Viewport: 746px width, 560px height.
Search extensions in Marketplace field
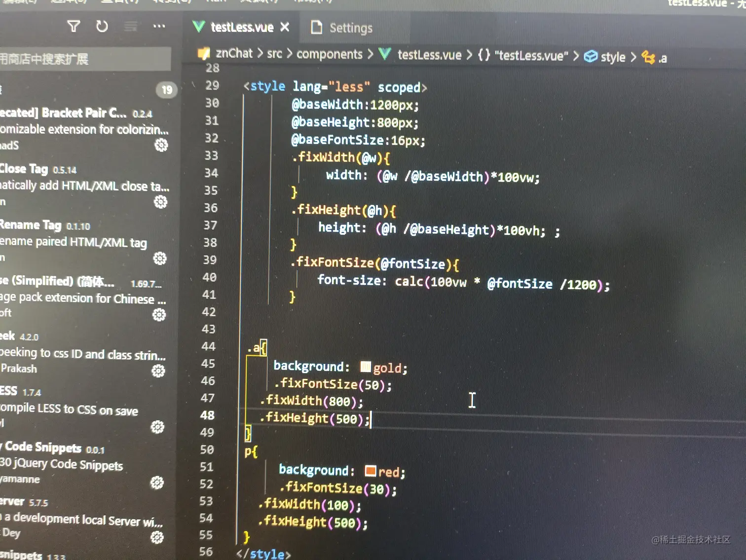(x=85, y=59)
